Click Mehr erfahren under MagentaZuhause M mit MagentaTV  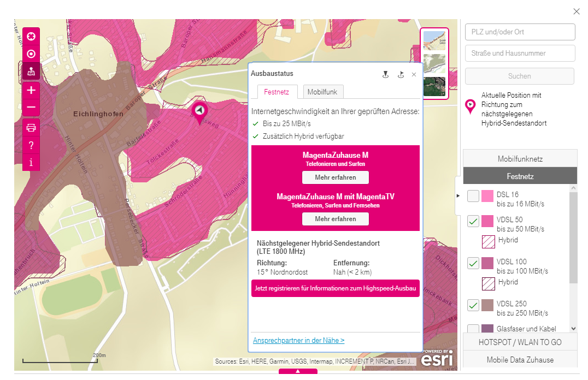(336, 219)
